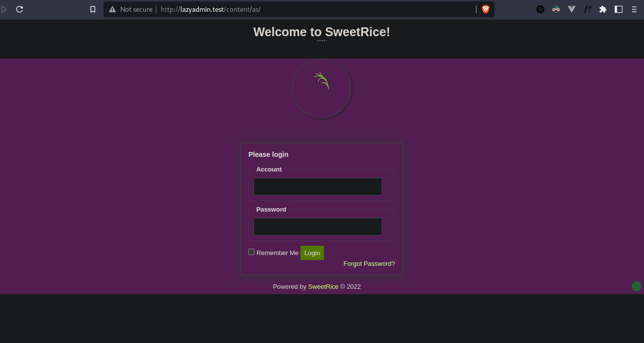The width and height of the screenshot is (644, 343).
Task: Open the SweetRice link in footer
Action: [323, 287]
